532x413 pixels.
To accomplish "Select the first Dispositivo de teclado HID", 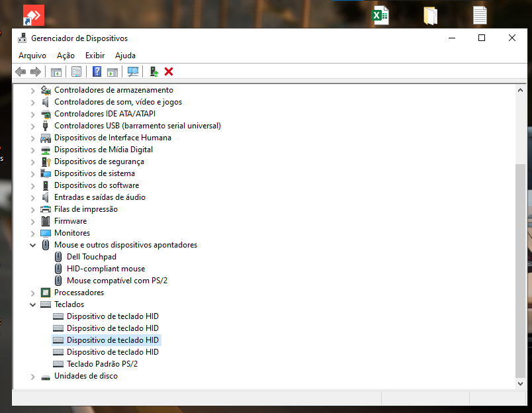I will coord(112,316).
